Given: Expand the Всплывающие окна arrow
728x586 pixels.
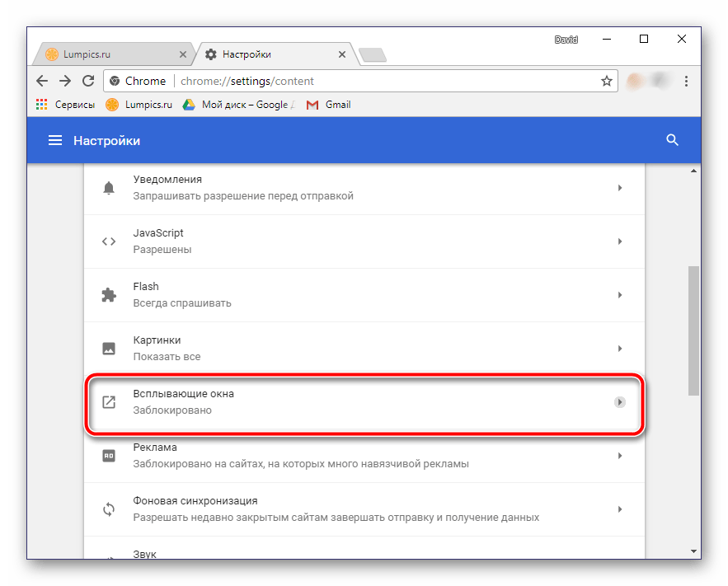Looking at the screenshot, I should click(x=620, y=402).
